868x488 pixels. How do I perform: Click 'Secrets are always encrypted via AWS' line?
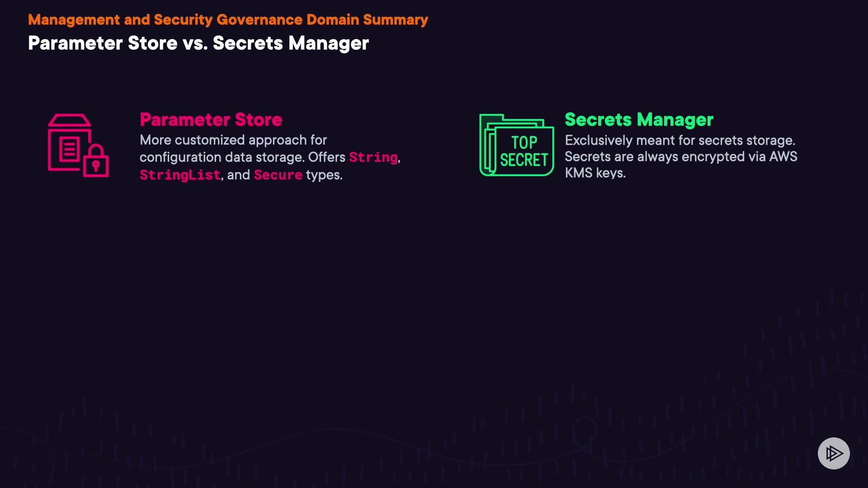680,157
